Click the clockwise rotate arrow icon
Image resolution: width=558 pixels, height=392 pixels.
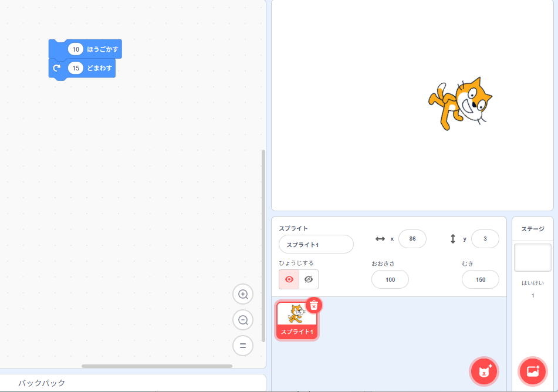click(57, 68)
